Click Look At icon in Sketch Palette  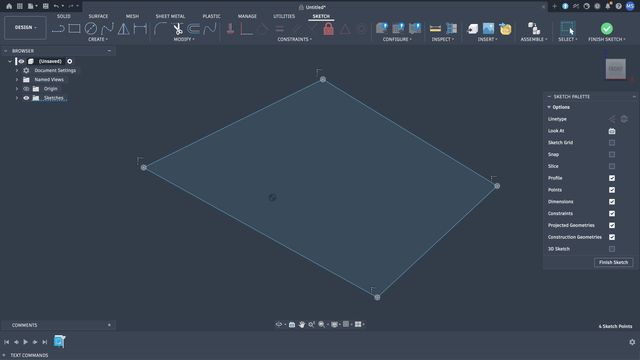click(x=612, y=131)
